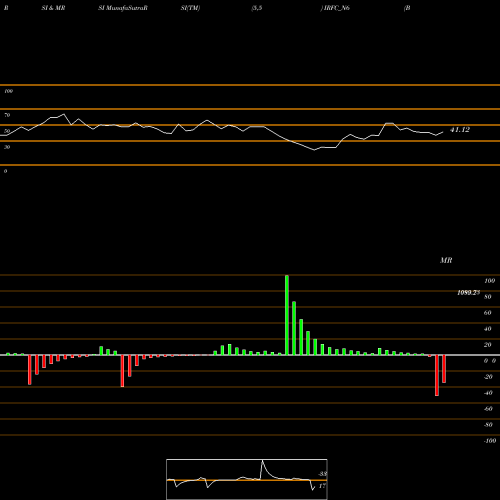
Task: Click the tallest green bar in MR chart
Action: pyautogui.click(x=287, y=315)
